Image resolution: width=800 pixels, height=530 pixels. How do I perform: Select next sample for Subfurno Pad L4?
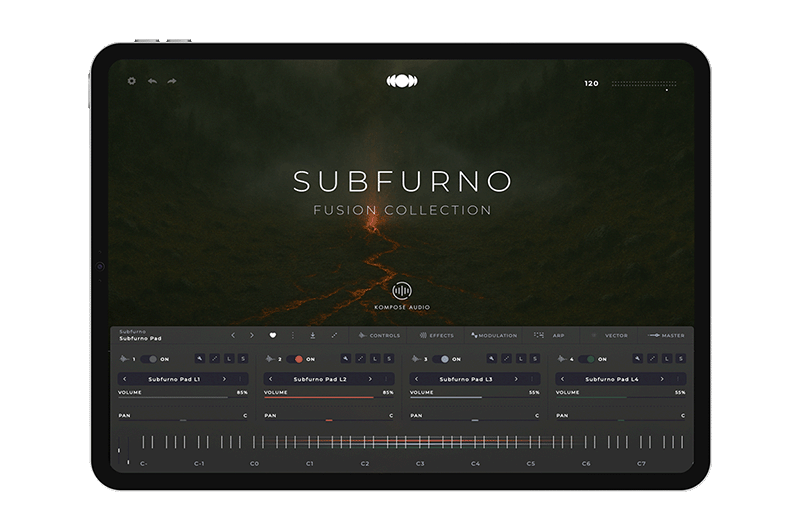[x=662, y=379]
